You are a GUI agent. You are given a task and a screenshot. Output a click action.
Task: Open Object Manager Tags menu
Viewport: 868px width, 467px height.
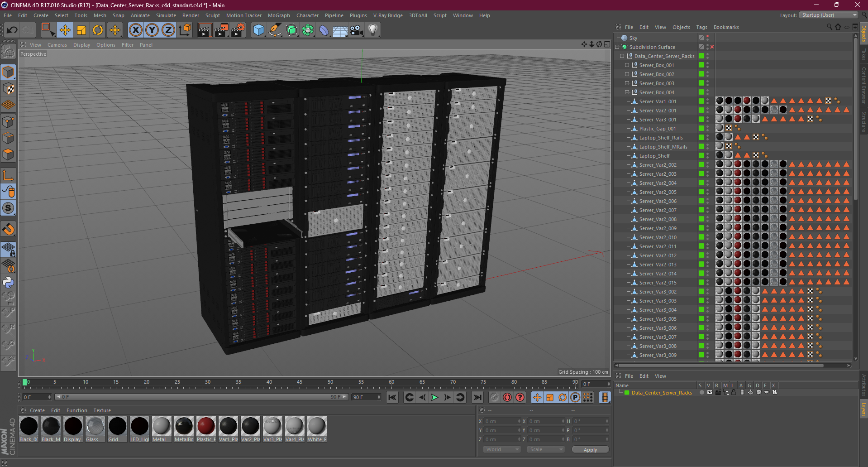[701, 27]
